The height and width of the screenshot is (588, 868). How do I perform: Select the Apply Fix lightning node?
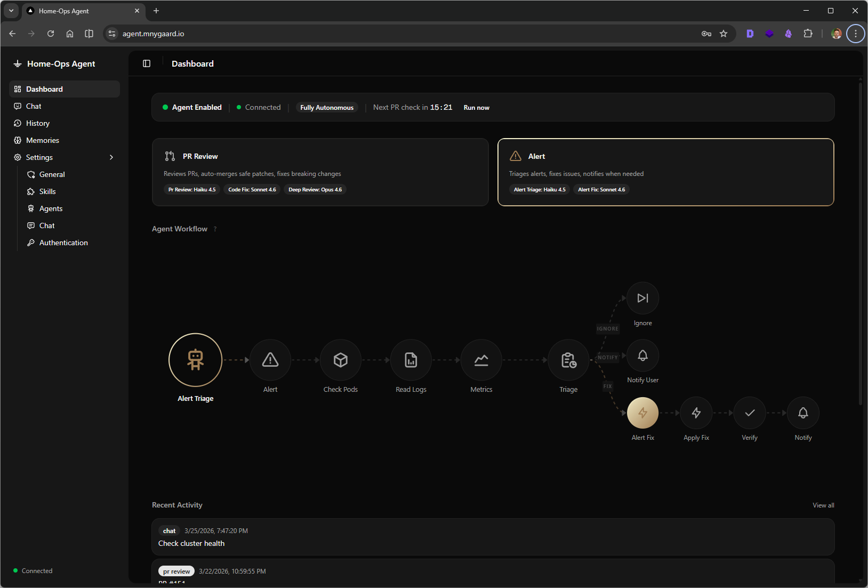pos(696,413)
